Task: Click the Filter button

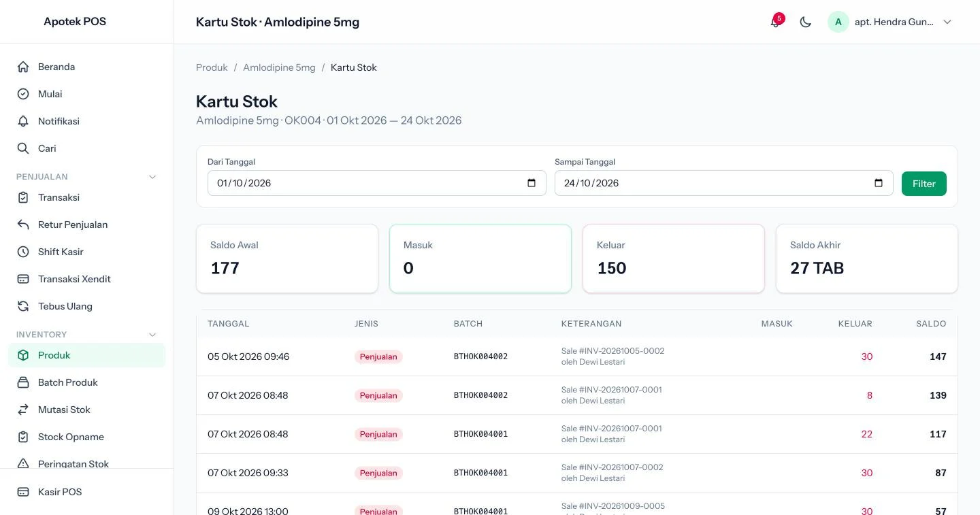Action: pos(924,184)
